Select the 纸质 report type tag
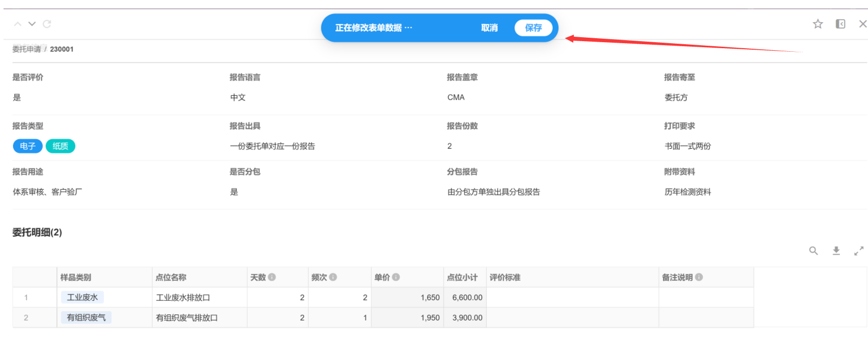Screen dimensions: 868x338 pos(60,146)
